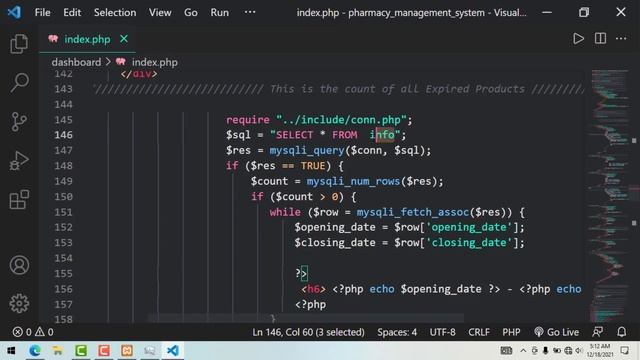Click the horizontal scrollbar under the editor
The image size is (640, 360).
click(x=305, y=318)
